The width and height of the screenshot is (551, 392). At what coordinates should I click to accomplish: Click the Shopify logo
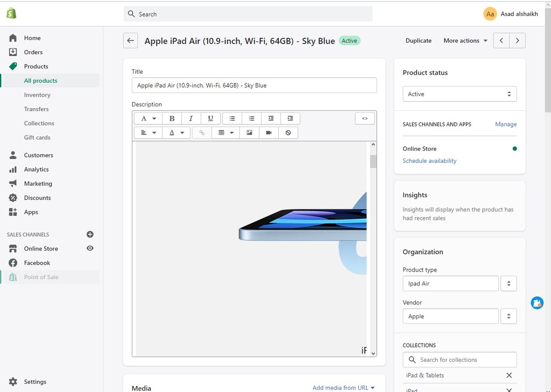pos(12,13)
